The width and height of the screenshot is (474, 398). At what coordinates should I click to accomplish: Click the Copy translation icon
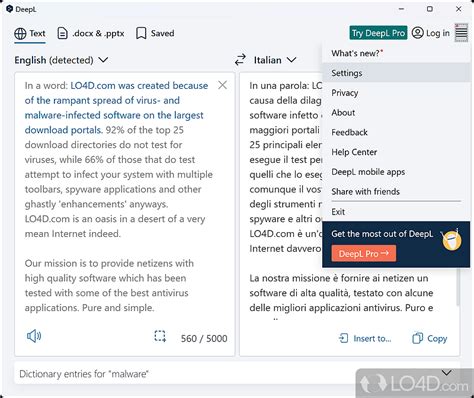point(417,338)
